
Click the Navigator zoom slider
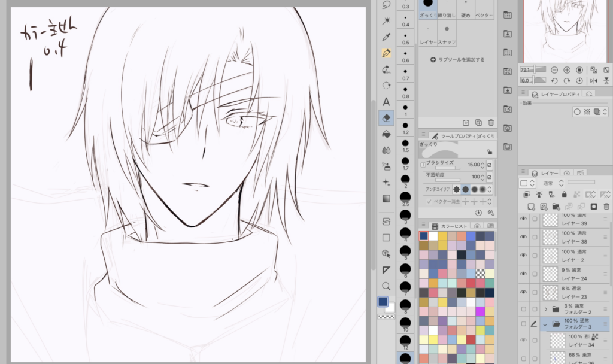pyautogui.click(x=533, y=69)
